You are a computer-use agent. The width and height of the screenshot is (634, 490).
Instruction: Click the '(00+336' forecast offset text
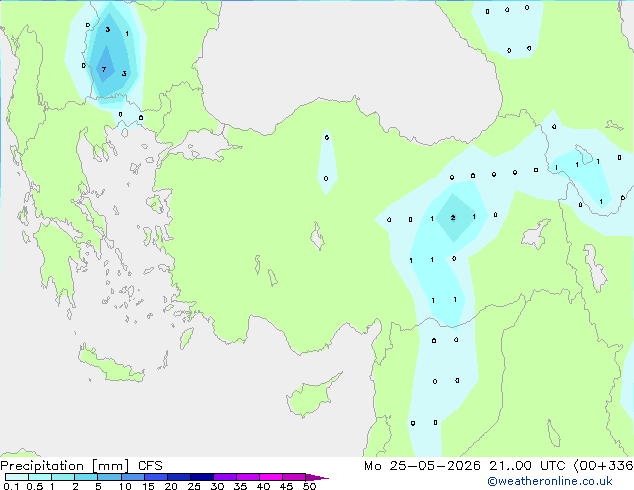point(603,466)
